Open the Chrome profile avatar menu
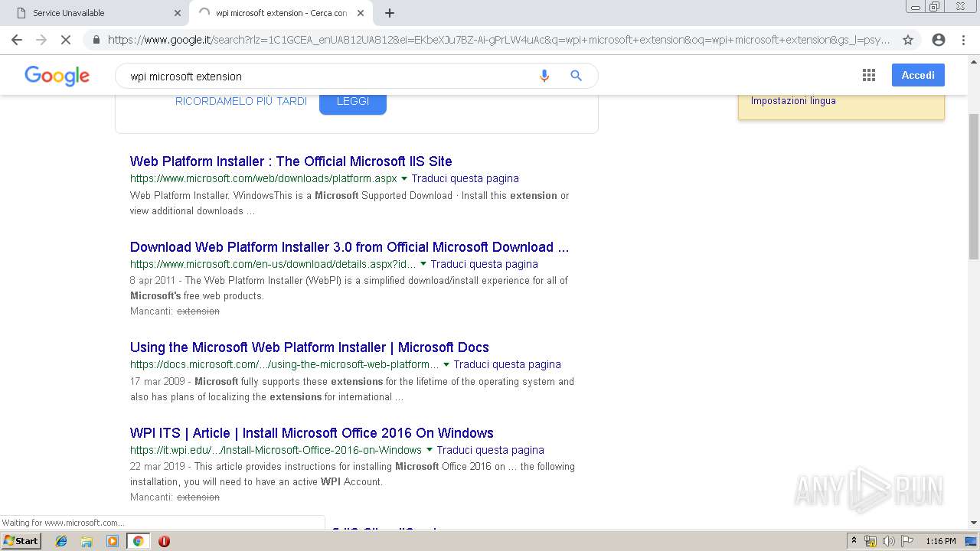The width and height of the screenshot is (980, 551). tap(939, 40)
